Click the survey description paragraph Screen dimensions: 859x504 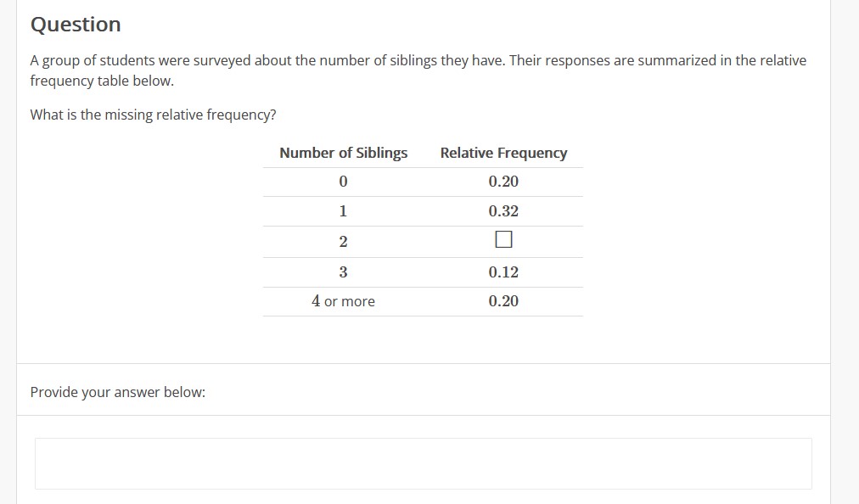tap(418, 70)
